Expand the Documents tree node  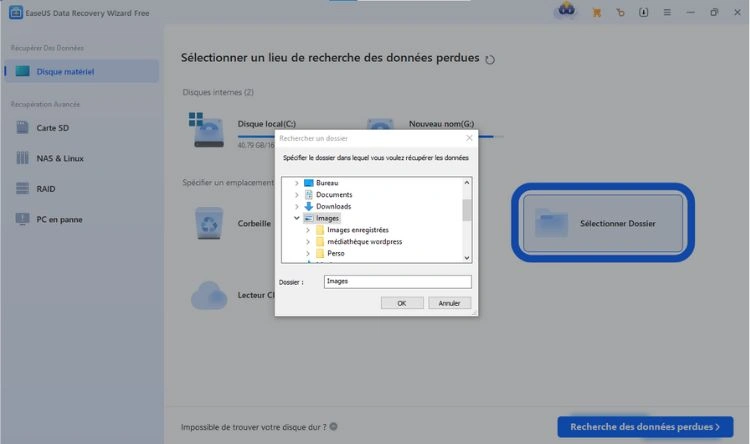[x=297, y=195]
